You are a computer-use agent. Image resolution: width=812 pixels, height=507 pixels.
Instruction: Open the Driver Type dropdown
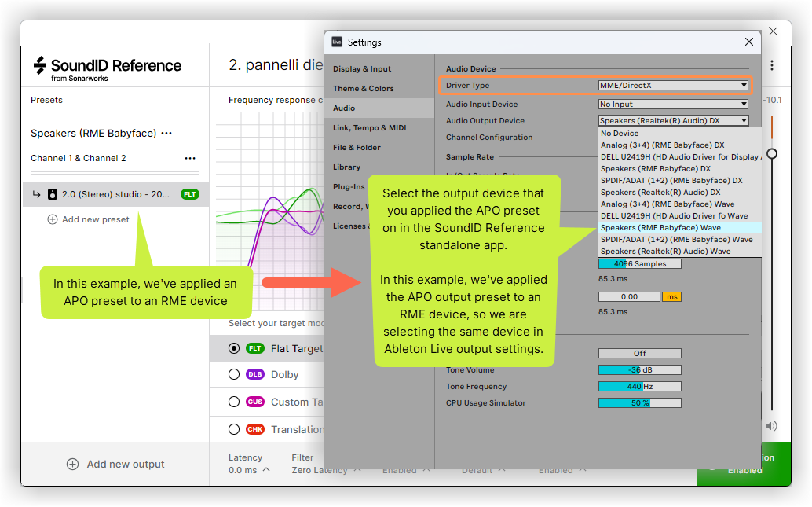pyautogui.click(x=673, y=86)
